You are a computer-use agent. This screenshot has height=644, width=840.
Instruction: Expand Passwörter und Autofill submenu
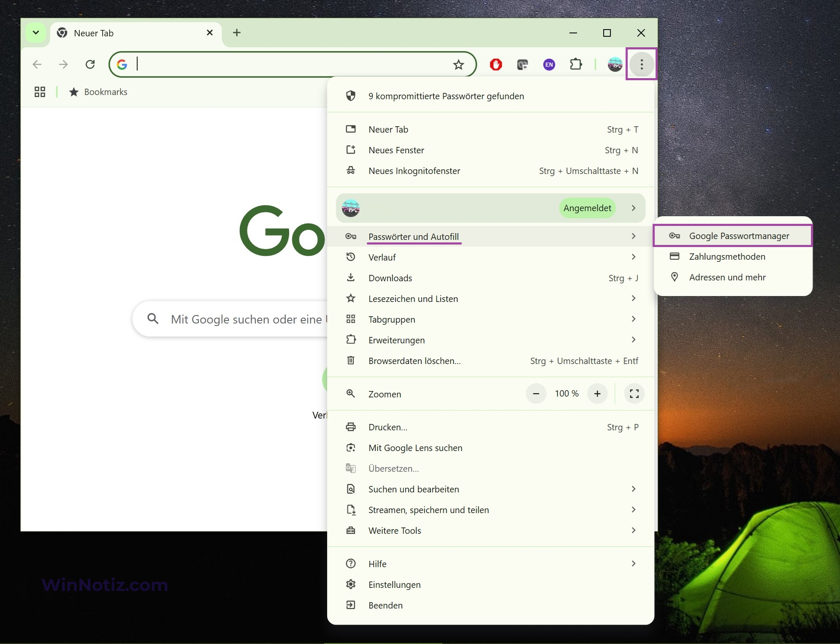click(491, 236)
